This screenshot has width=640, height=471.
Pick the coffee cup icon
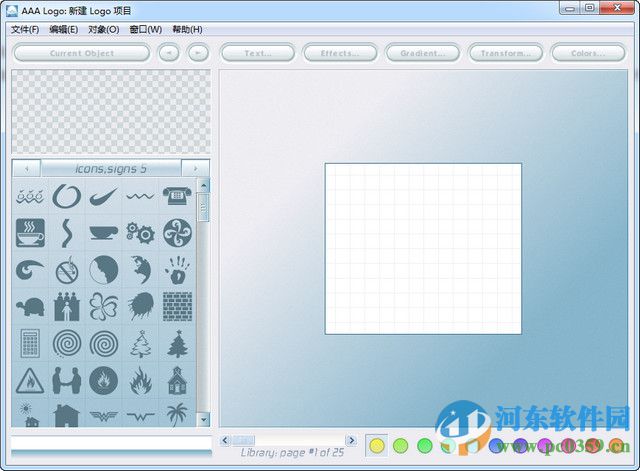point(30,233)
